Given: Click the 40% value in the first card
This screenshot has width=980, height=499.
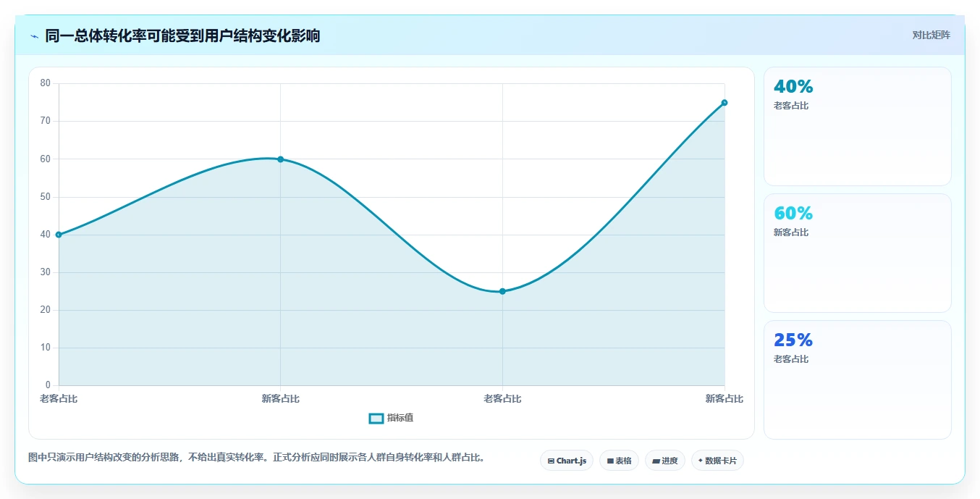Looking at the screenshot, I should click(793, 87).
